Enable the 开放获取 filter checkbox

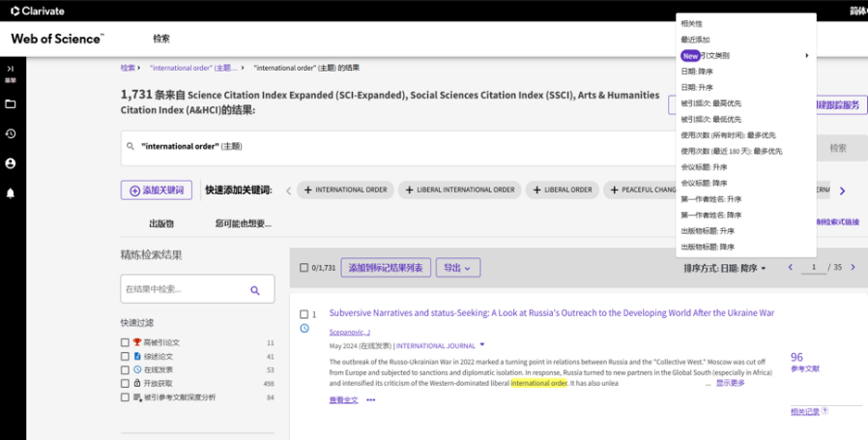point(125,383)
